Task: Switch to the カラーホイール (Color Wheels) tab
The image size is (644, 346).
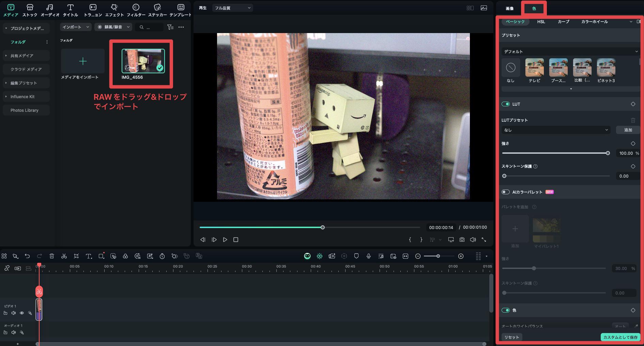Action: coord(594,21)
